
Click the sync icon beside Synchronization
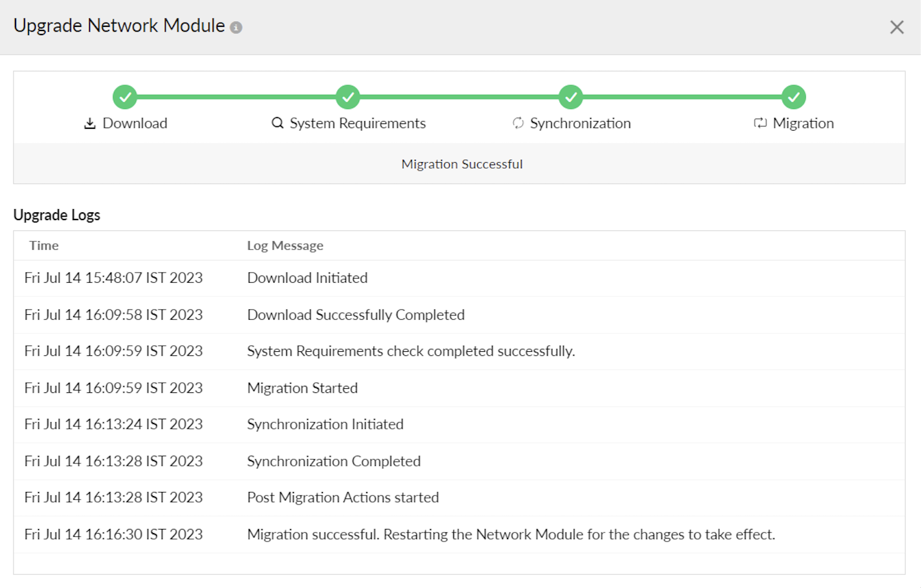pos(518,123)
